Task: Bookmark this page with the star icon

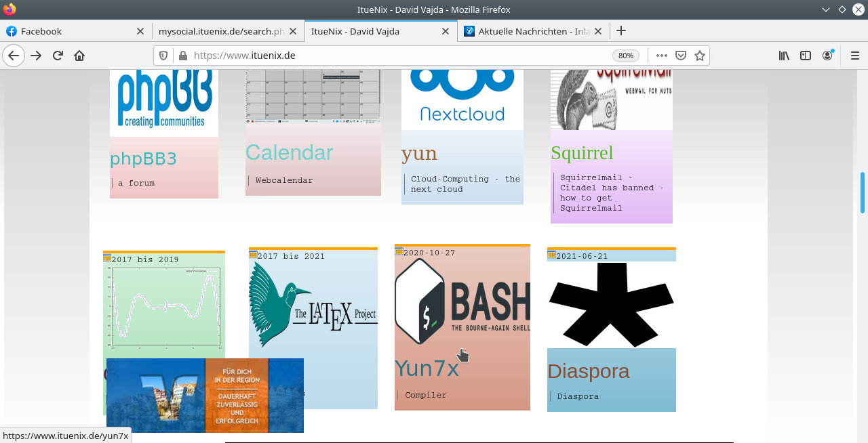Action: coord(700,56)
